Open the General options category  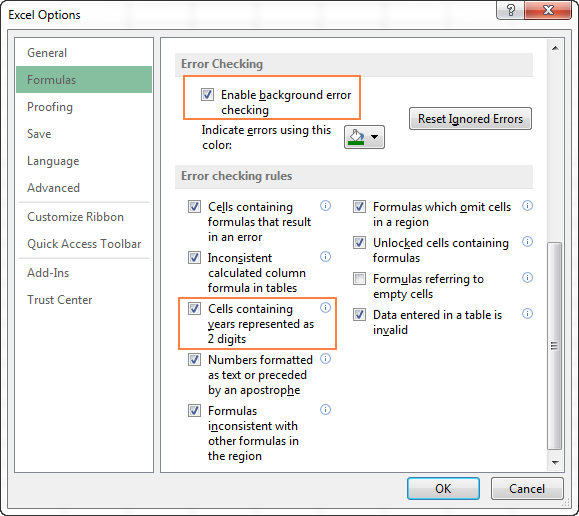pyautogui.click(x=84, y=53)
